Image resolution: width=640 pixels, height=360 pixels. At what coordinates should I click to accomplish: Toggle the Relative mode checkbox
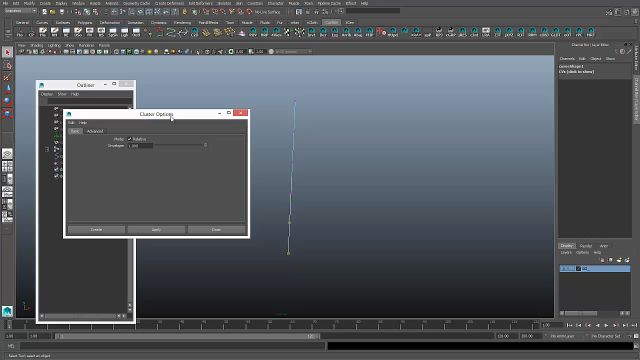pyautogui.click(x=130, y=139)
